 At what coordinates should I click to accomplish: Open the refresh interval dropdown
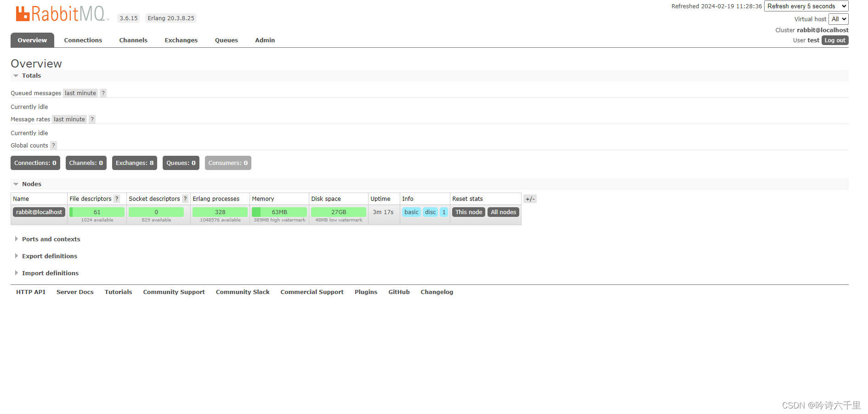pyautogui.click(x=806, y=6)
